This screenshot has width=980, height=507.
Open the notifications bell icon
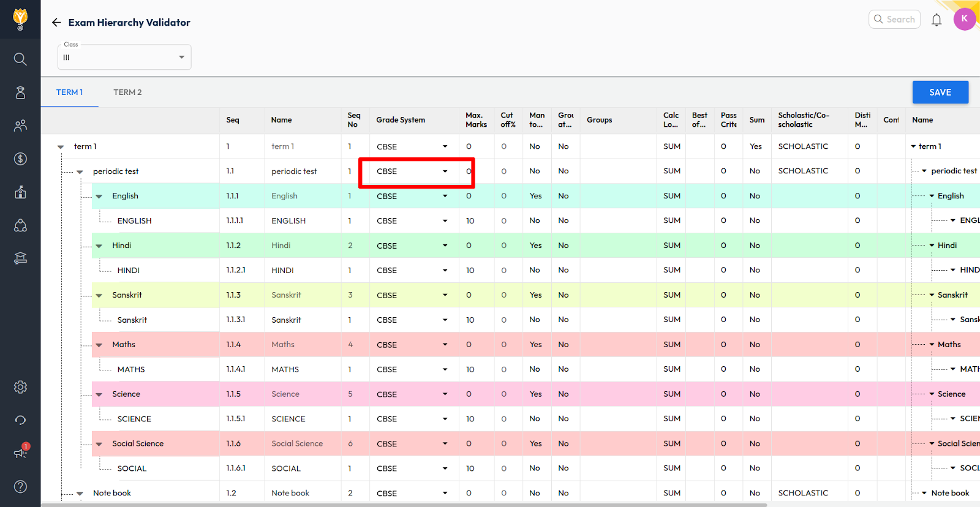coord(936,20)
